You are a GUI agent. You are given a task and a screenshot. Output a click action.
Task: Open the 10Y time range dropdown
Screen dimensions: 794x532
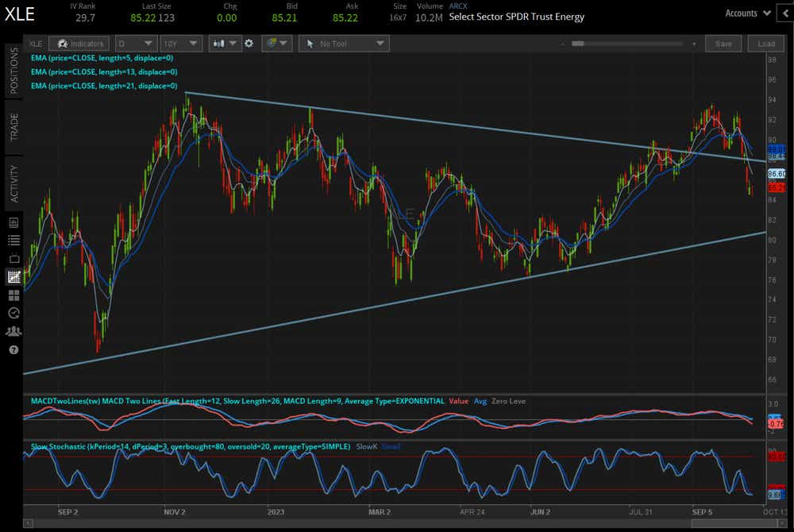click(x=181, y=44)
